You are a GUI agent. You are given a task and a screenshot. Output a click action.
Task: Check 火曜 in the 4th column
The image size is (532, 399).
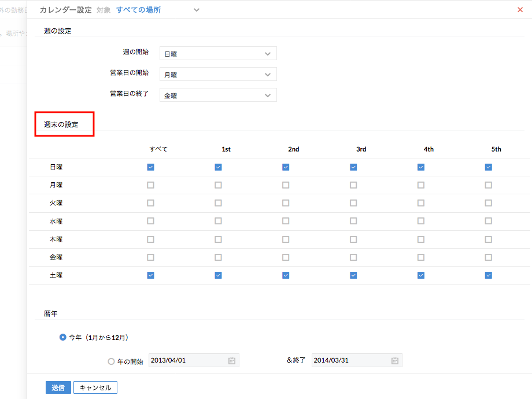(421, 203)
